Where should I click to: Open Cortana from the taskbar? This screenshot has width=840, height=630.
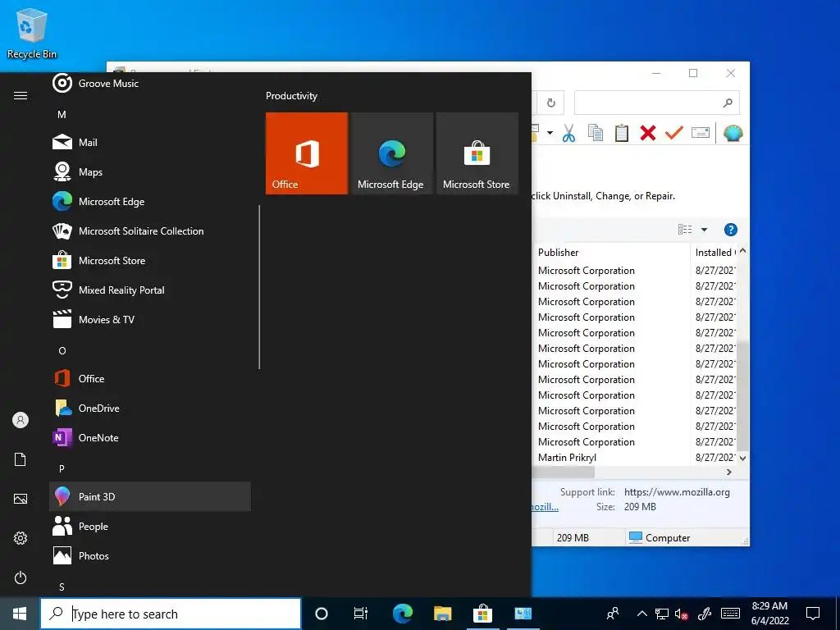(x=322, y=614)
